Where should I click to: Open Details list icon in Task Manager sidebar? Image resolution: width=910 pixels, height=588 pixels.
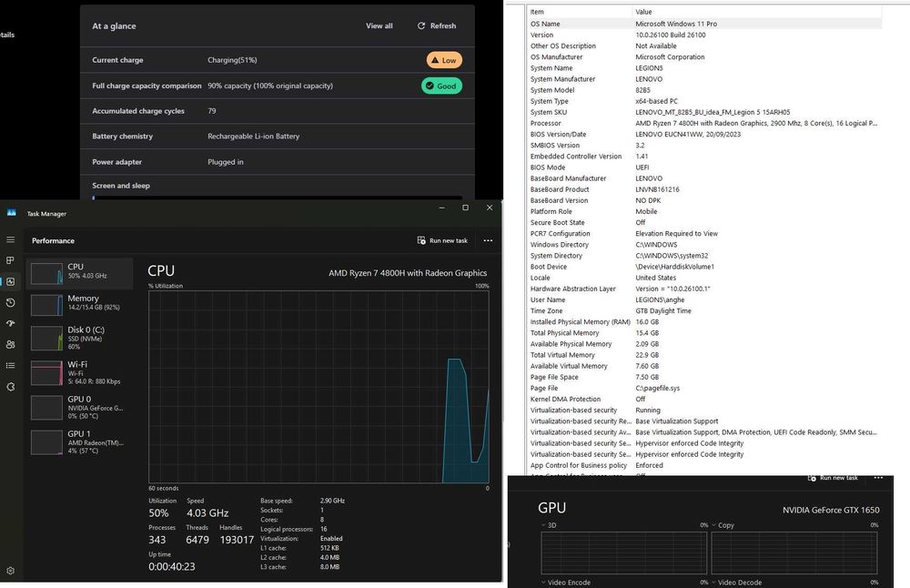pos(10,365)
